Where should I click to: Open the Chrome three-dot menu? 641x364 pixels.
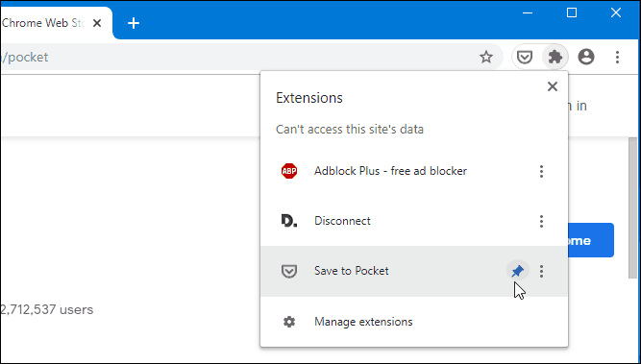tap(617, 57)
